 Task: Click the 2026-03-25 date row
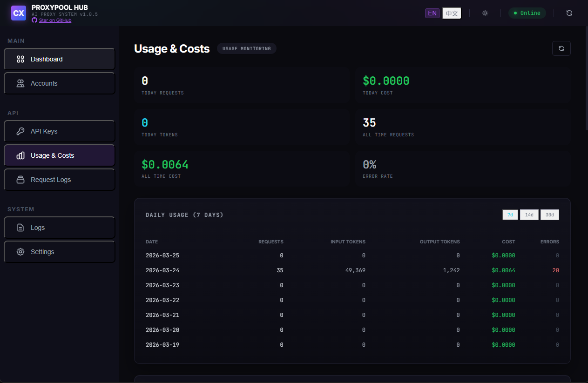tap(352, 255)
